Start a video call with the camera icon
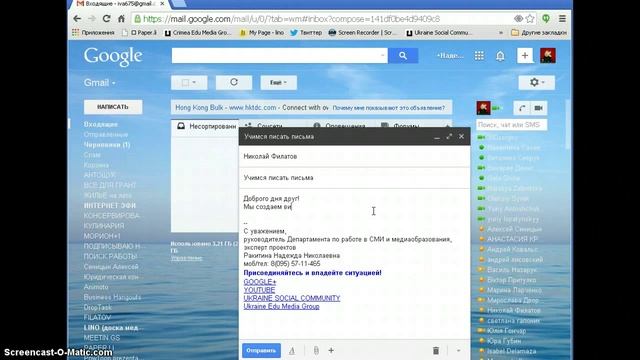Screen dimensions: 640x360 (539, 108)
